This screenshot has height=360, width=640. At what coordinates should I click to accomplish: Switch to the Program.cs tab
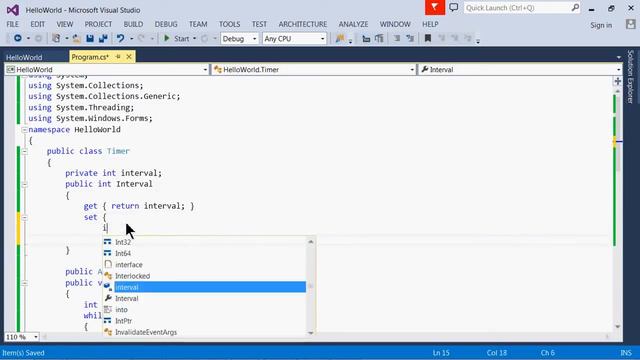[x=90, y=57]
